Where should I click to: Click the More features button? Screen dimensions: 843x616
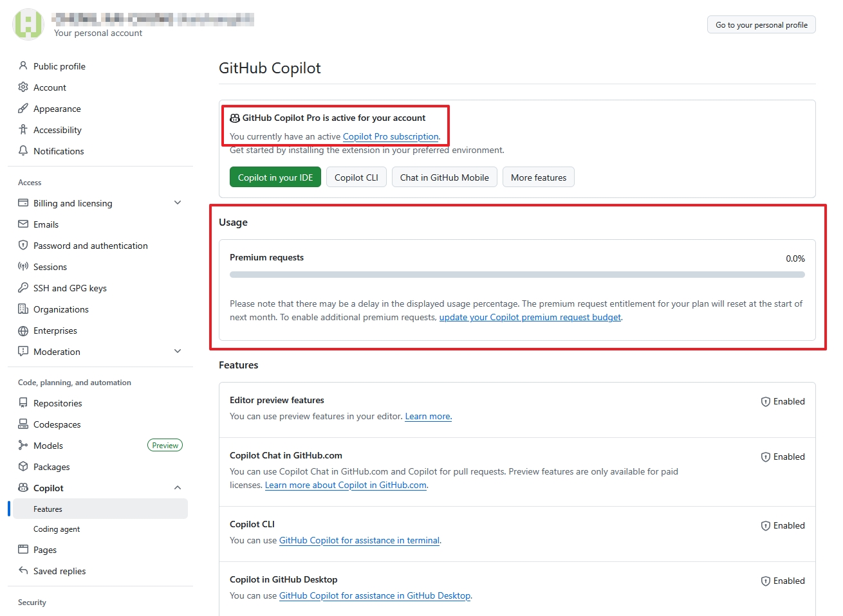pos(539,177)
